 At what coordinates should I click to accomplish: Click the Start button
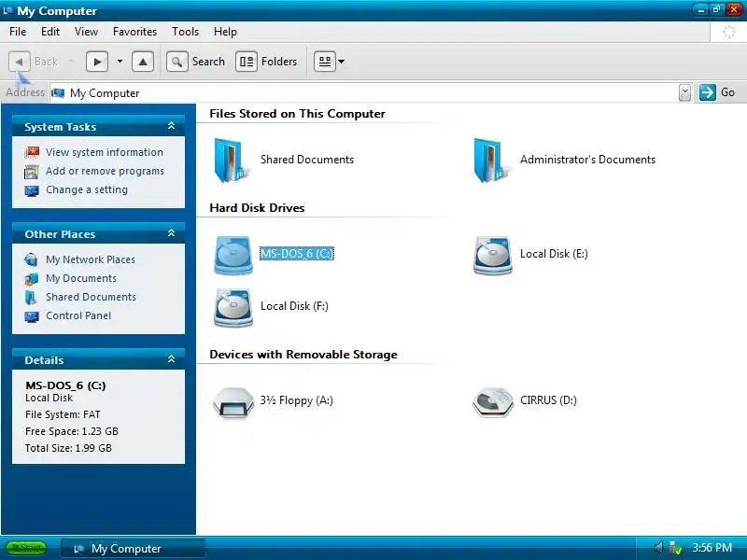point(26,548)
